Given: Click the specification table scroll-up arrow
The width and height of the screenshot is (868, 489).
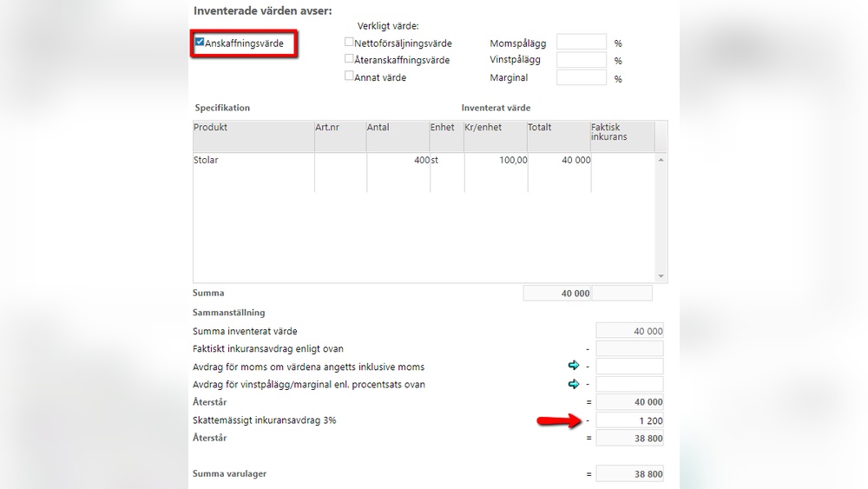Looking at the screenshot, I should tap(661, 160).
